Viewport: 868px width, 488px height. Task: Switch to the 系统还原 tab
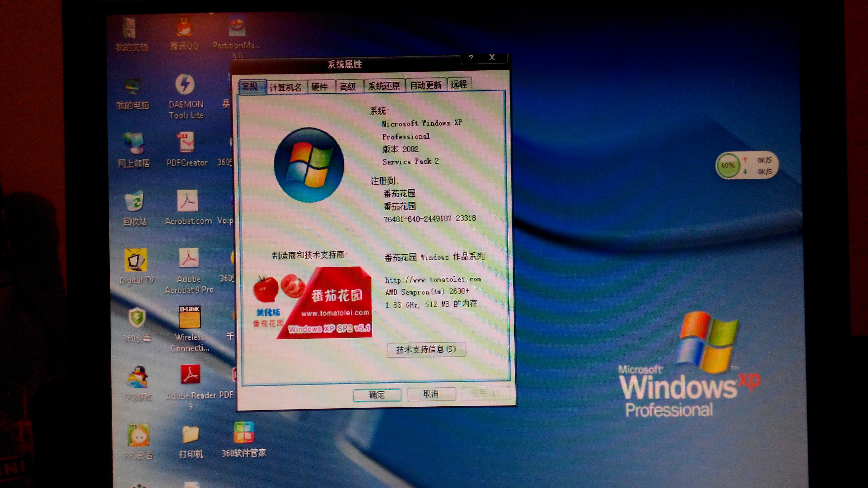tap(384, 86)
